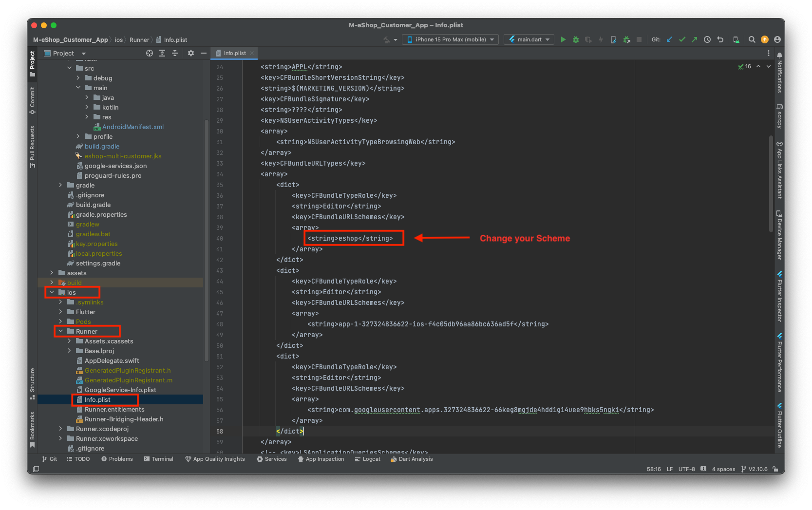This screenshot has height=510, width=812.
Task: Toggle Commit side panel
Action: click(x=32, y=101)
